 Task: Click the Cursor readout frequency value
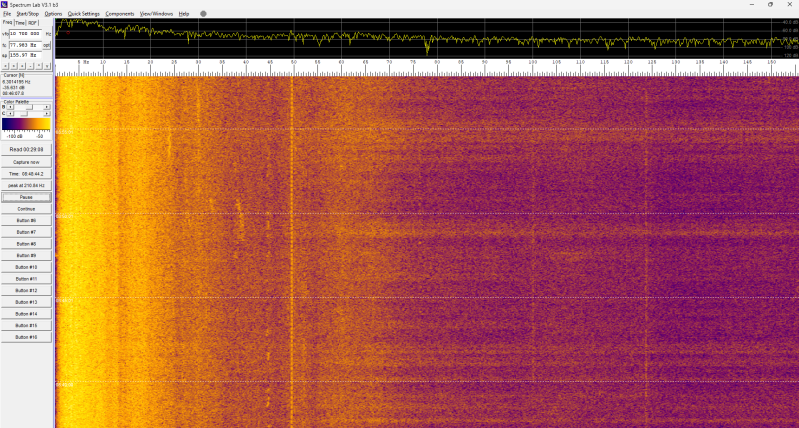[x=16, y=82]
